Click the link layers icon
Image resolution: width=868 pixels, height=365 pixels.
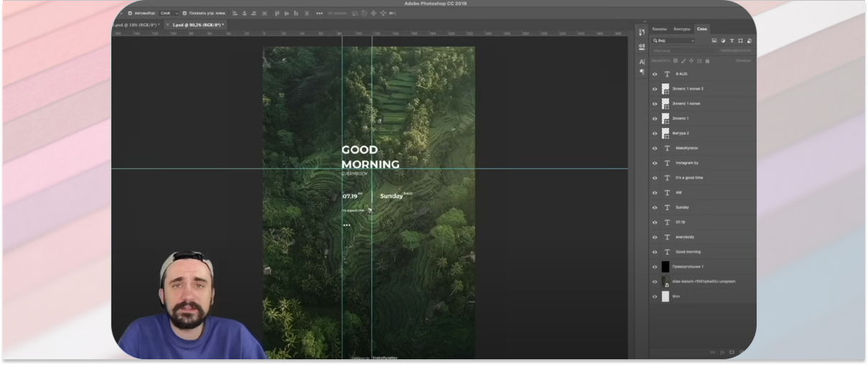point(714,352)
